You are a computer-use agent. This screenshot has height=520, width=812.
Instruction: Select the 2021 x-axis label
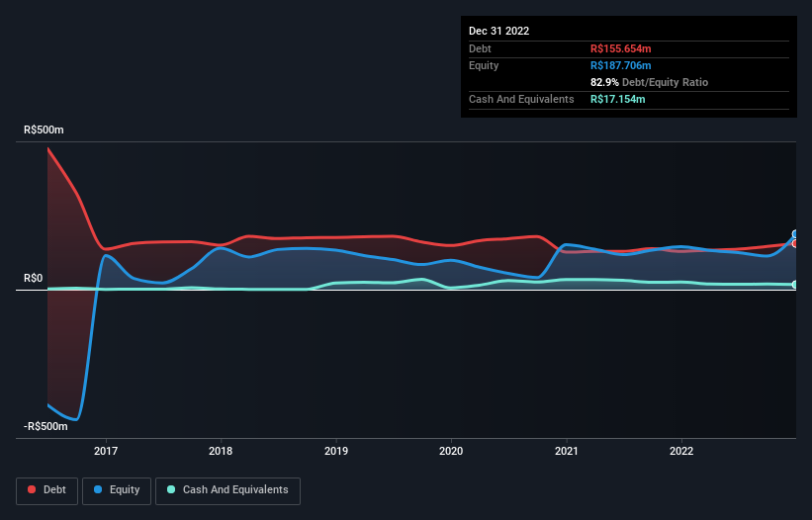567,451
